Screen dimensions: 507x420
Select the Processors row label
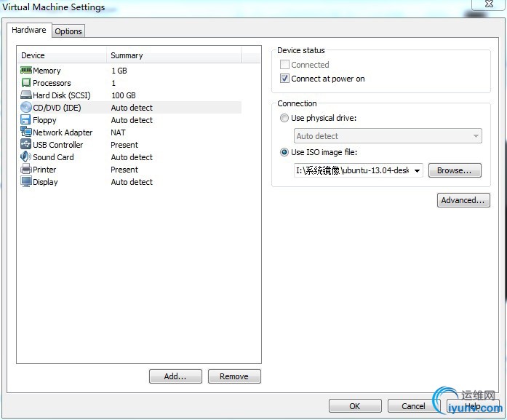(52, 83)
